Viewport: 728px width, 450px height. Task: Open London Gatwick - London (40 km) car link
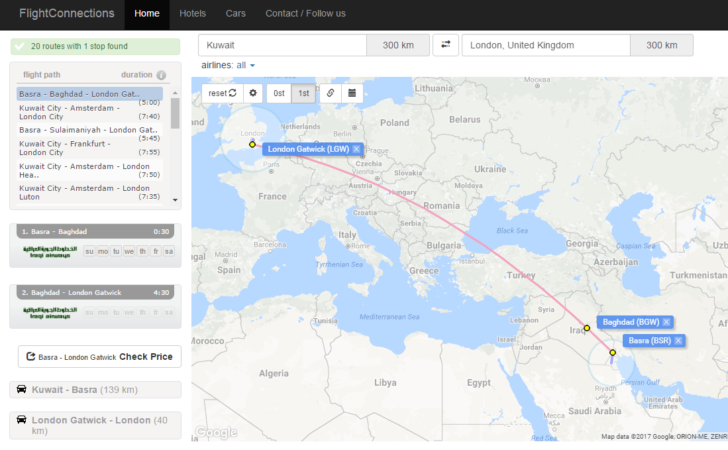pos(95,425)
